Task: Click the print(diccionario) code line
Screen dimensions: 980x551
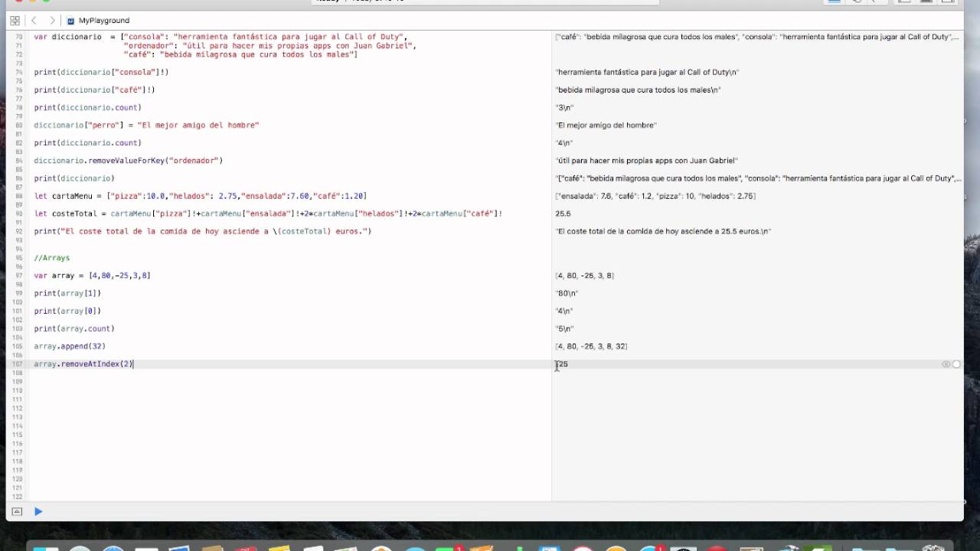Action: click(74, 178)
